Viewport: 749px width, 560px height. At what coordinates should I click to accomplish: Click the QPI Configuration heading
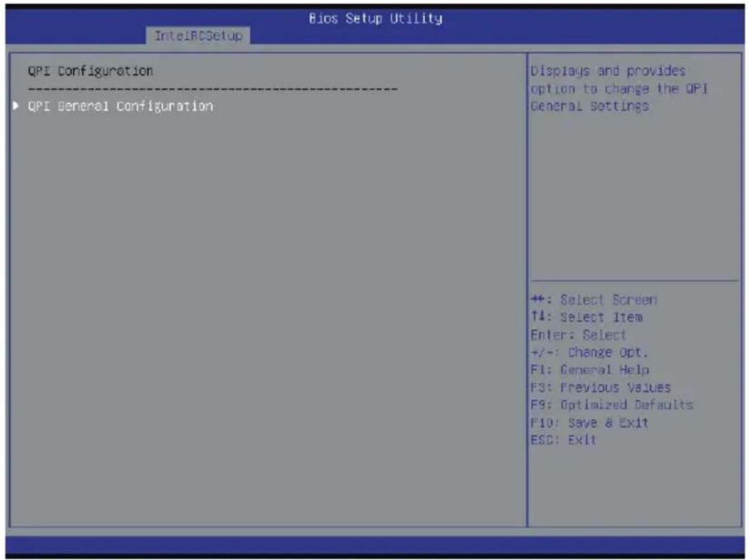pyautogui.click(x=90, y=71)
